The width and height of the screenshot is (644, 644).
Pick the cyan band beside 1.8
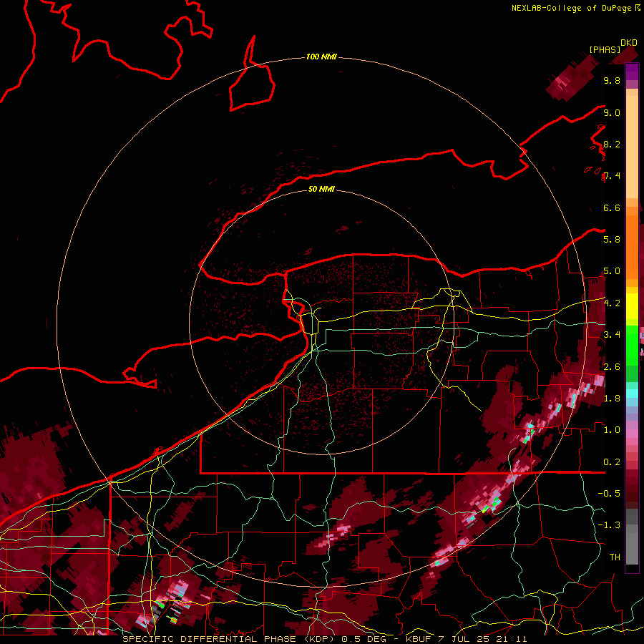tap(632, 393)
